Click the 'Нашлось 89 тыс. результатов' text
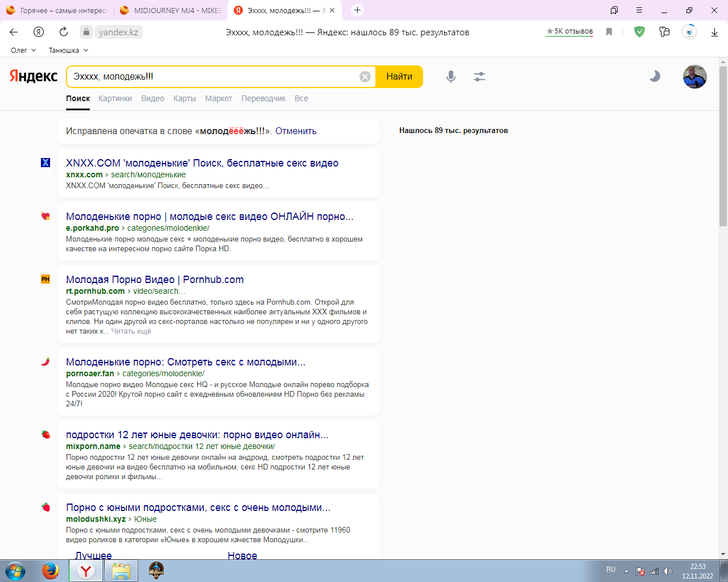The height and width of the screenshot is (582, 728). 453,130
